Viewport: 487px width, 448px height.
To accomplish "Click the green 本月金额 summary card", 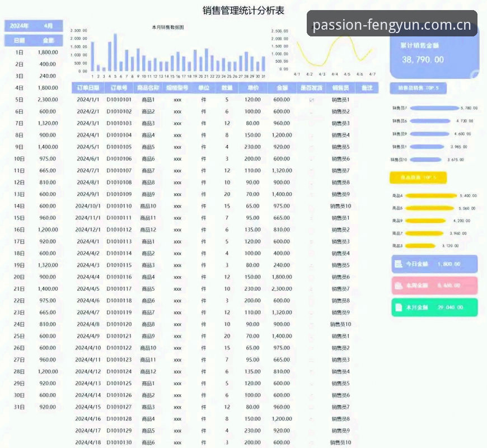I will (x=434, y=307).
